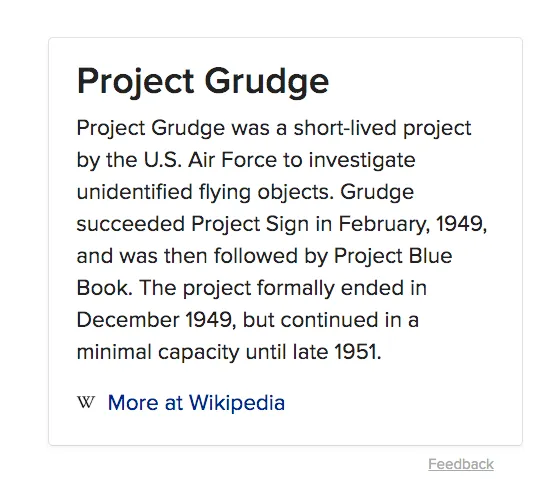Click the text 'Project Blue' in the description
Screen dimensions: 544x479
[393, 256]
